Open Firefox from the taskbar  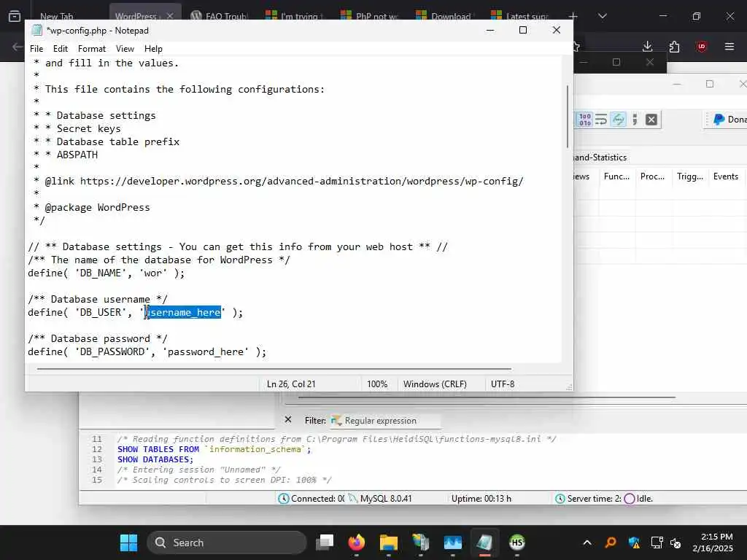point(356,542)
